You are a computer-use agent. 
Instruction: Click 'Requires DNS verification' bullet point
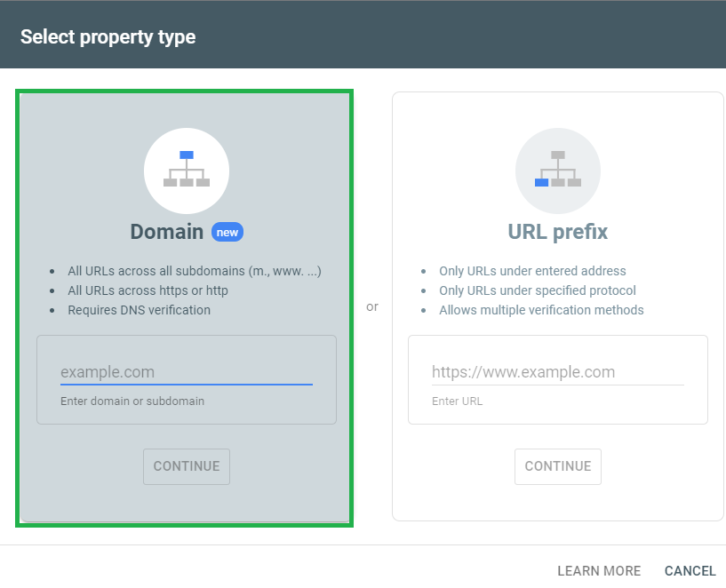point(141,310)
